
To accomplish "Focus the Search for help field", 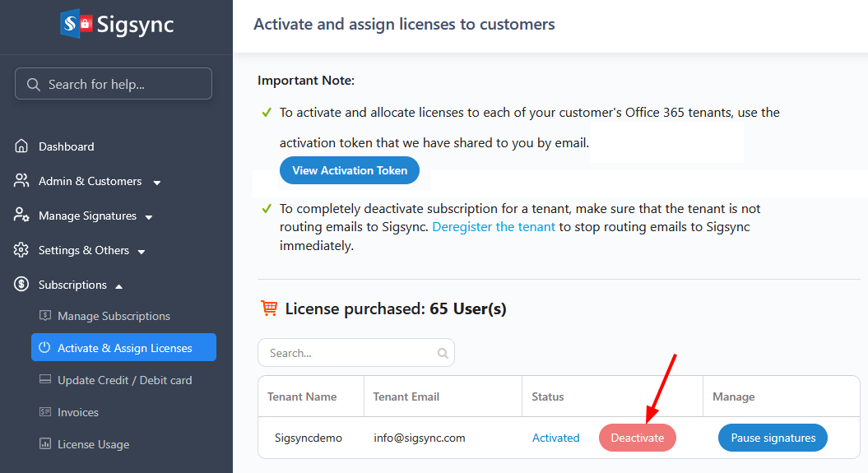I will pyautogui.click(x=114, y=84).
